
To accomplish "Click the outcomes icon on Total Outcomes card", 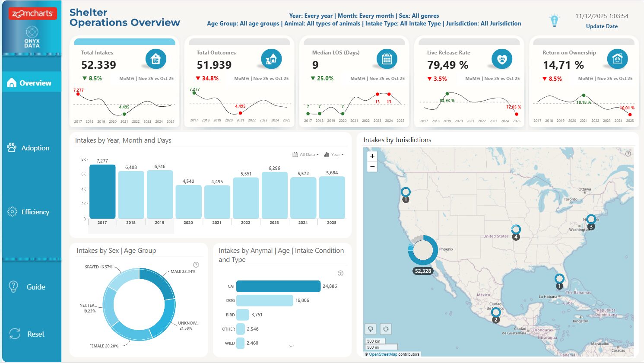I will coord(271,59).
